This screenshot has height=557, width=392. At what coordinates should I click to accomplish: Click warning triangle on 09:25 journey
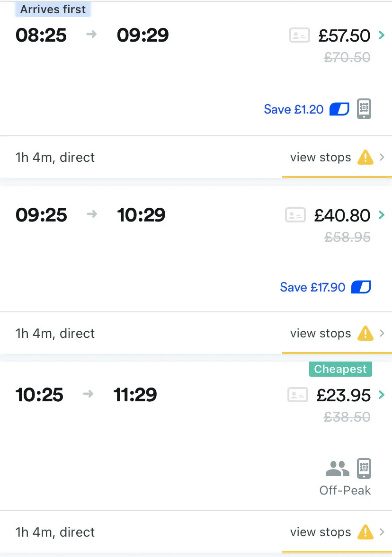tap(365, 333)
